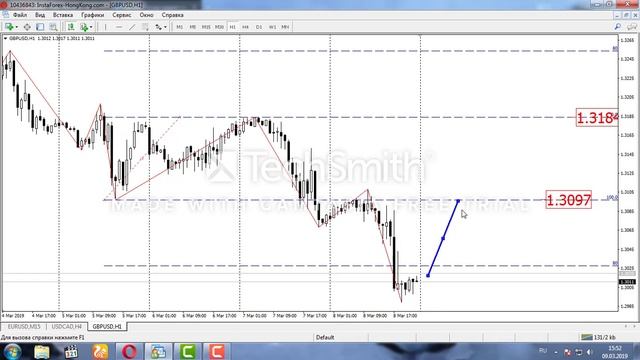Click the New Order chart-arrow icon

tap(71, 27)
